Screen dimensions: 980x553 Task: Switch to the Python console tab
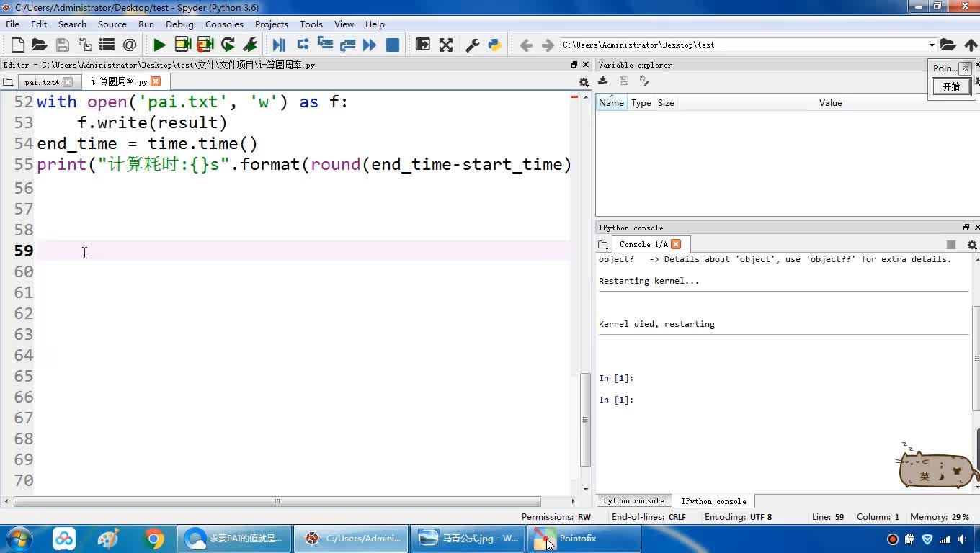click(633, 501)
